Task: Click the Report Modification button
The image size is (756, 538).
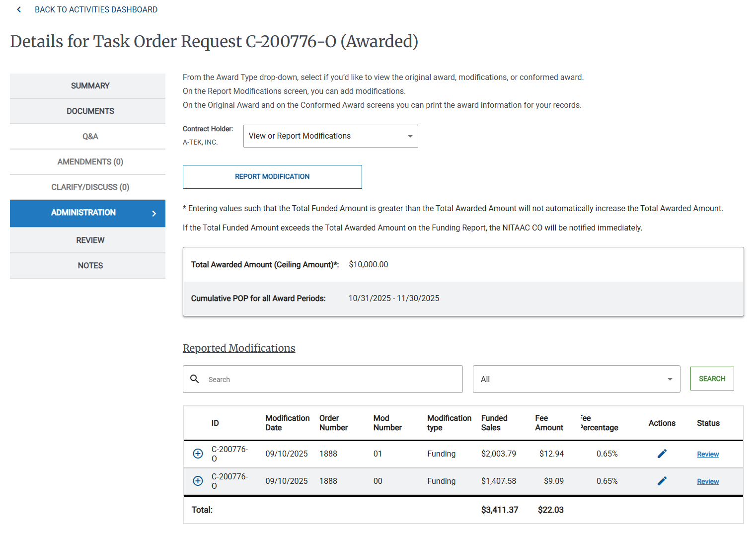Action: 272,176
